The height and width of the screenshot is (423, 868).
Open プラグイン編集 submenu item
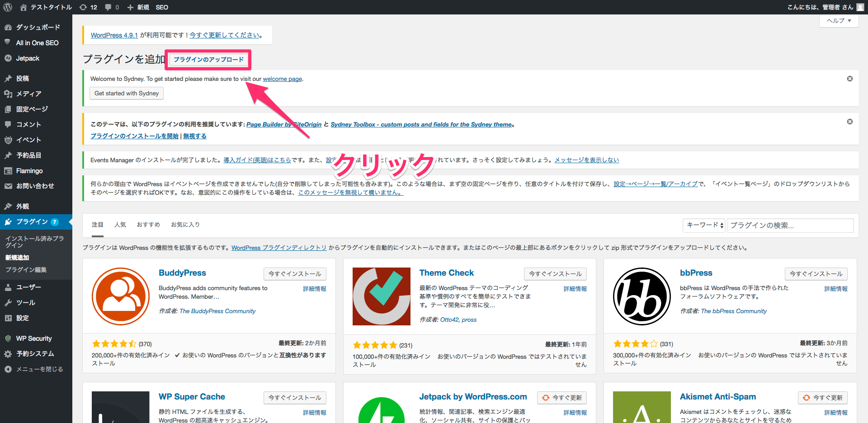pyautogui.click(x=26, y=270)
